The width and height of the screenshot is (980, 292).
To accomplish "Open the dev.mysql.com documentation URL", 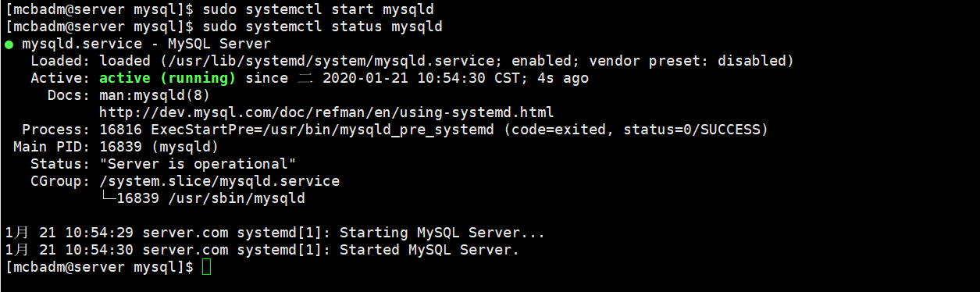I will 326,112.
